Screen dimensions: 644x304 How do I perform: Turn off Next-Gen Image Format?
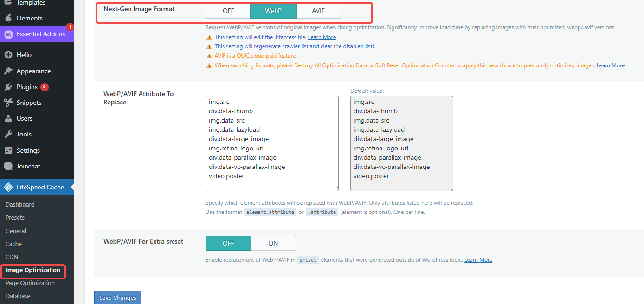228,10
